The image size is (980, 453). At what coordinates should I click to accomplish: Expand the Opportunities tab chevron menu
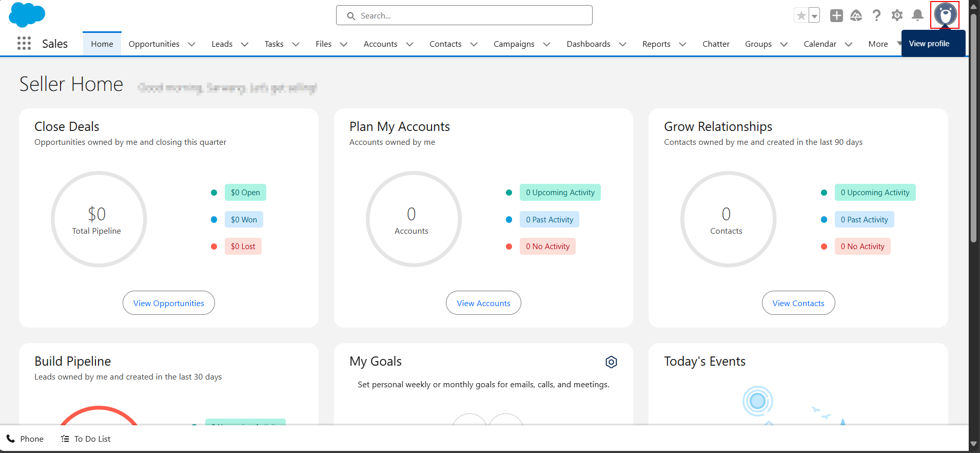(192, 44)
